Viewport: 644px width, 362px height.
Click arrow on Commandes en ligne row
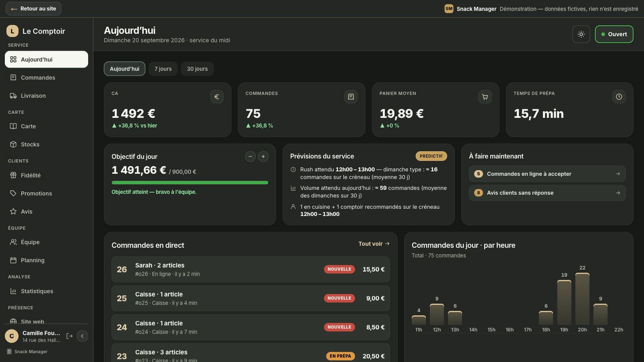(618, 174)
